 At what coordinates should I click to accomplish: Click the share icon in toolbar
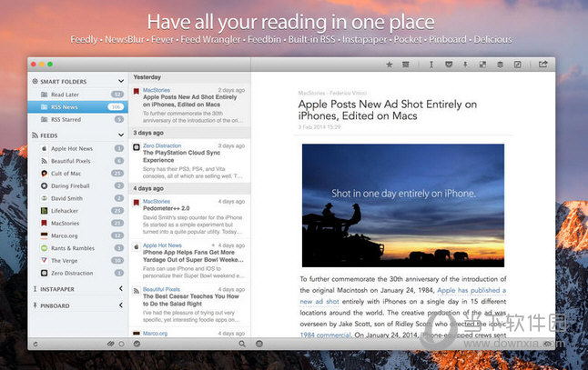pos(543,65)
